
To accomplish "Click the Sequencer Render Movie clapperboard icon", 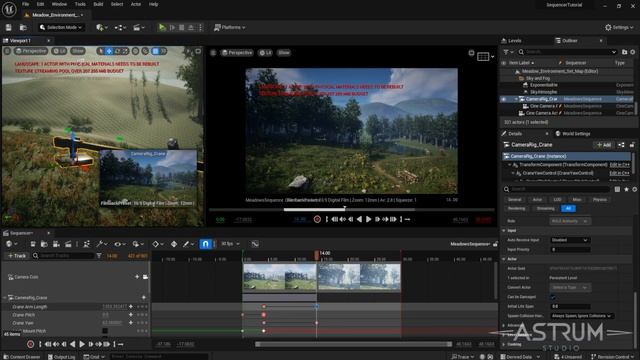I will pyautogui.click(x=68, y=244).
